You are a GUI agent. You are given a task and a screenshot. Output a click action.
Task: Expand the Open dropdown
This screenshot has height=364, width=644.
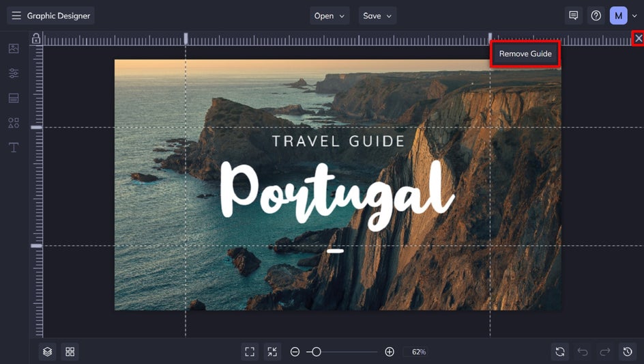coord(330,16)
